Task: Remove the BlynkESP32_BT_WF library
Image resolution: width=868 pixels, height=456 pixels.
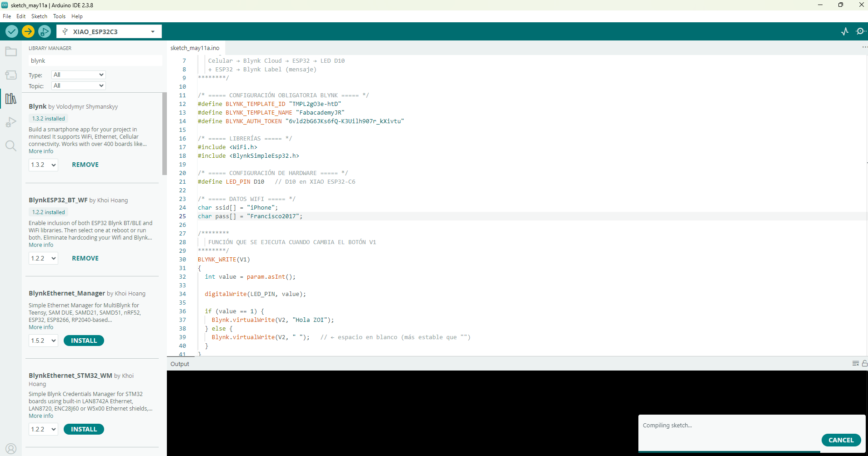Action: point(85,258)
